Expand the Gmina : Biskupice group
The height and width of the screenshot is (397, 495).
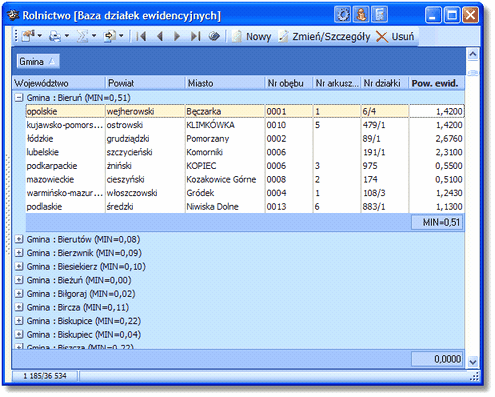click(19, 321)
